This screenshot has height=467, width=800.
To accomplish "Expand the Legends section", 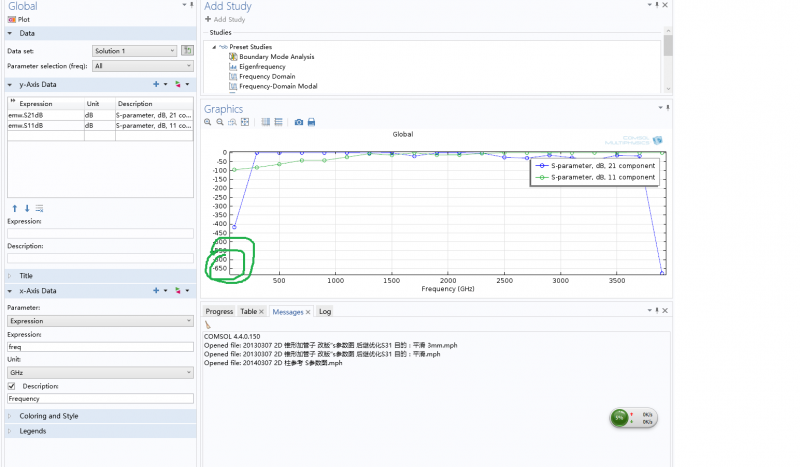I will (33, 431).
